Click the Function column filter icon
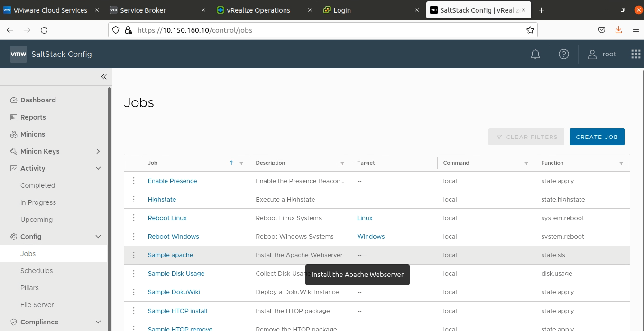Viewport: 644px width, 331px height. click(621, 163)
